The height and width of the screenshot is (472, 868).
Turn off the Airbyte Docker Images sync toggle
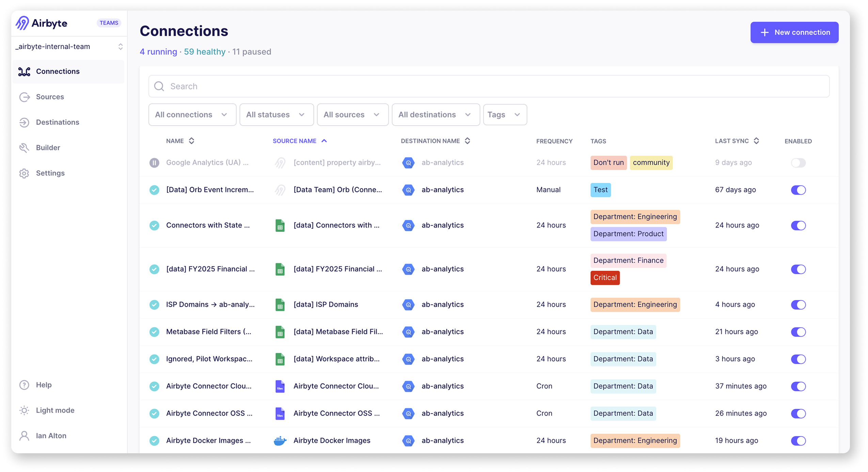pos(799,440)
